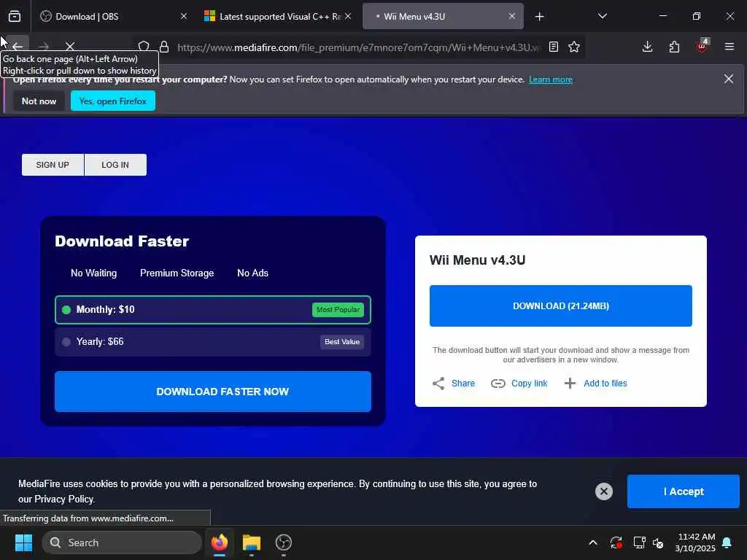Click the sync status tray icon
The image size is (747, 560).
pos(616,542)
